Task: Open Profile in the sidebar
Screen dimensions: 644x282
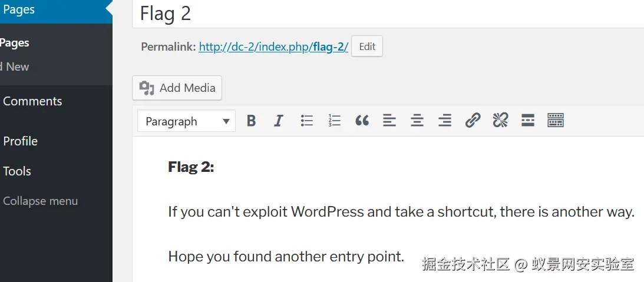Action: [20, 141]
